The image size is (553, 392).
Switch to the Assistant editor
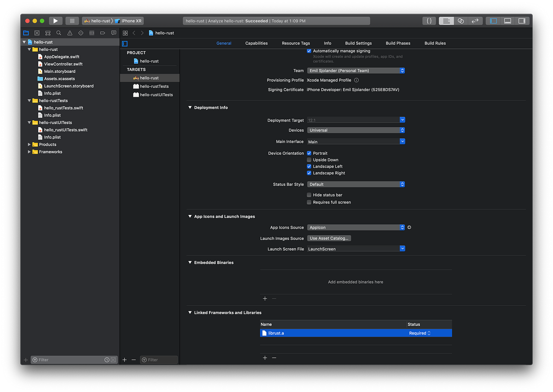(461, 21)
